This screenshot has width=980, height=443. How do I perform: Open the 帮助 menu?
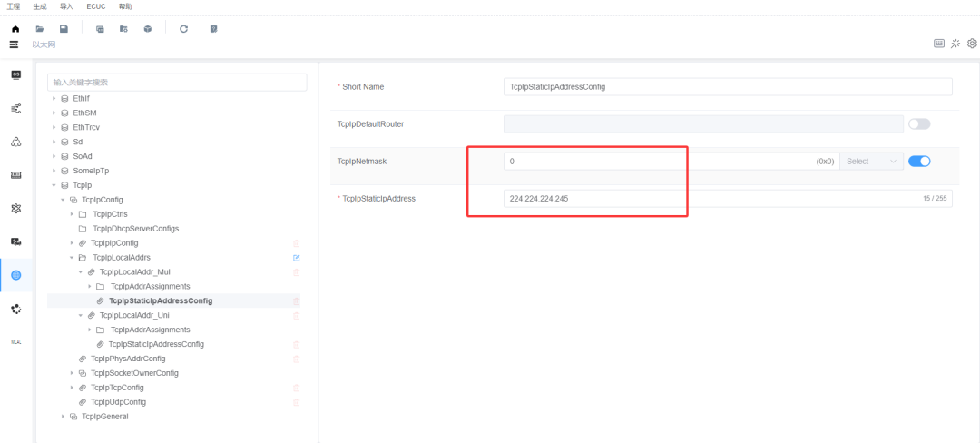click(125, 6)
